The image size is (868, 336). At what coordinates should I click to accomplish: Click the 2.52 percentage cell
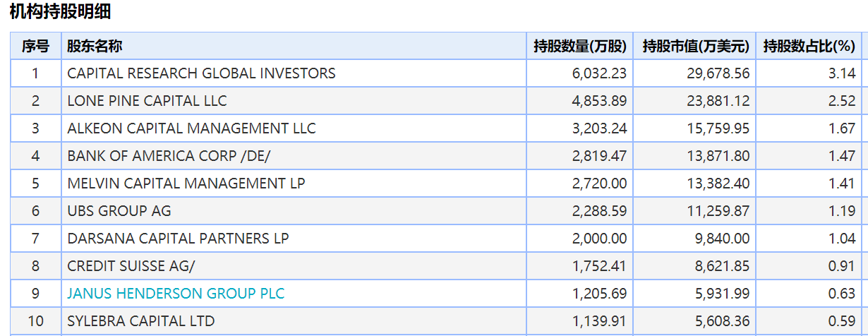point(809,101)
